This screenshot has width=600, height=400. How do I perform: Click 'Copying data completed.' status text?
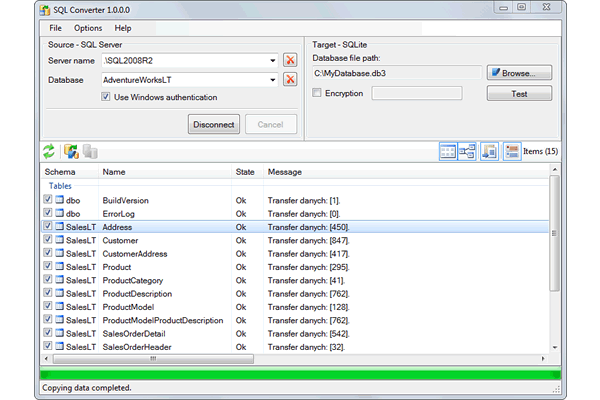pyautogui.click(x=86, y=388)
